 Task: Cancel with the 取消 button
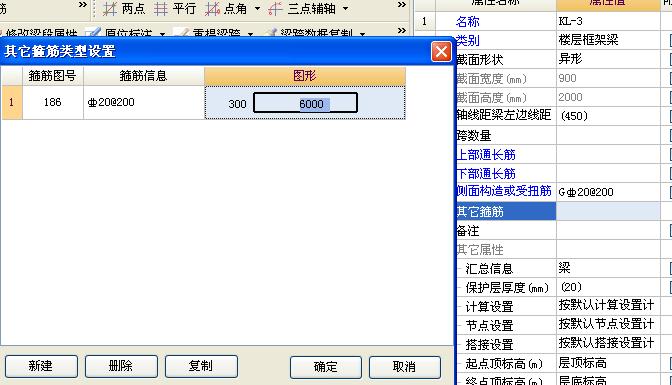pyautogui.click(x=405, y=367)
